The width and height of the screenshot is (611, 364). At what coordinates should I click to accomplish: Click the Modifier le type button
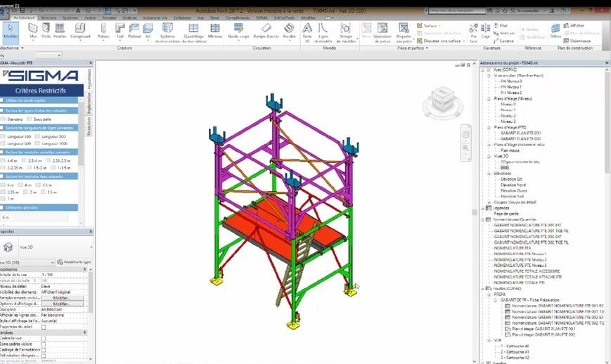click(x=75, y=261)
